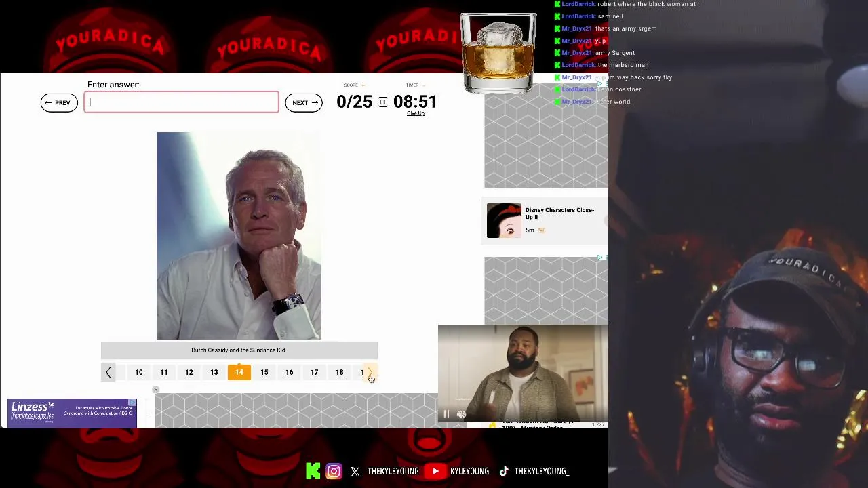Screen dimensions: 868x488
Task: Click the Instagram icon in stream footer
Action: click(x=334, y=471)
